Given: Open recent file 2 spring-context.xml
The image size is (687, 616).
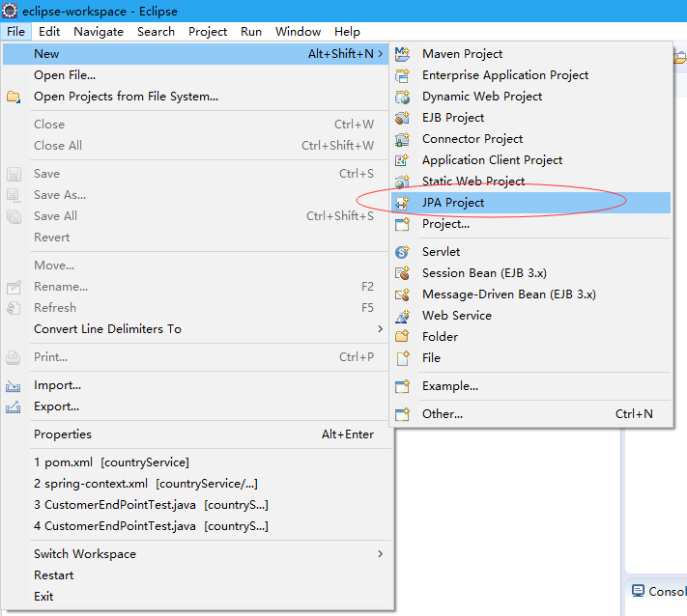Looking at the screenshot, I should click(x=195, y=484).
